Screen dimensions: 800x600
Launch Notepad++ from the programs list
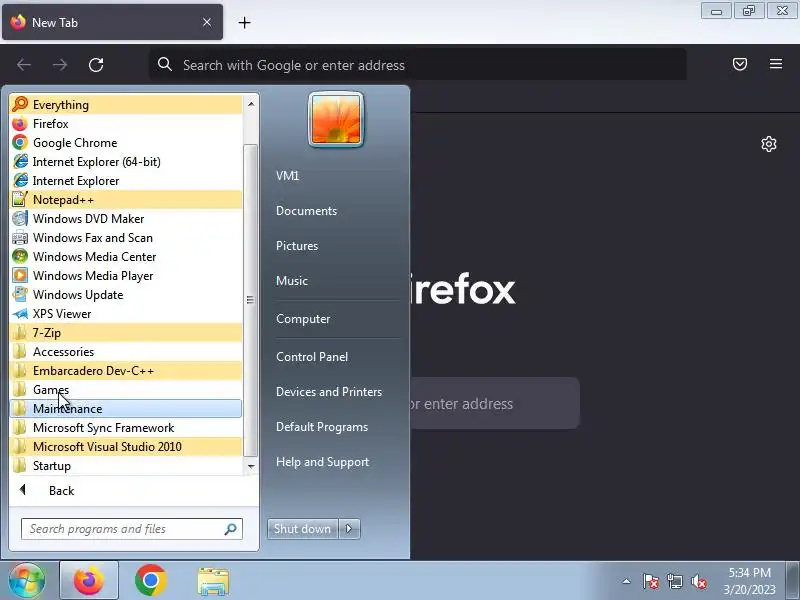[x=126, y=199]
